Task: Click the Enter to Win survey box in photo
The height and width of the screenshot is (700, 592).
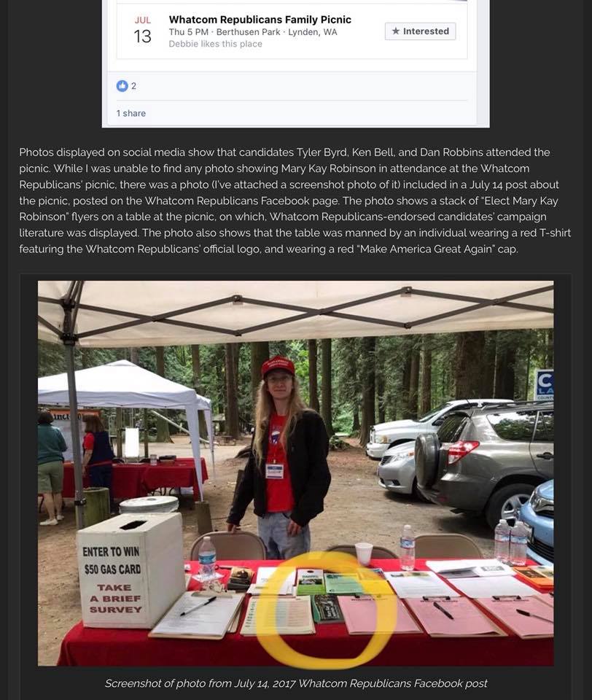Action: [131, 570]
